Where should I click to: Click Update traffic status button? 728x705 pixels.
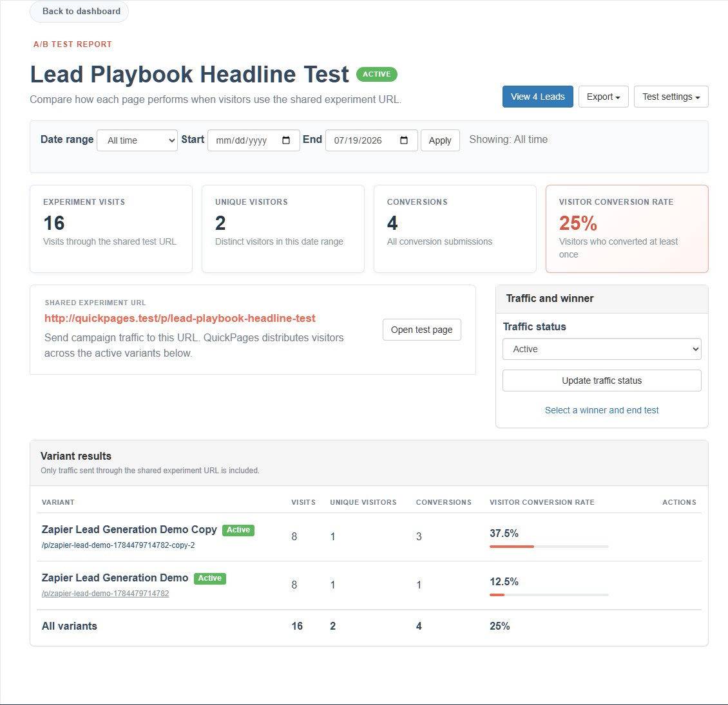pyautogui.click(x=602, y=381)
